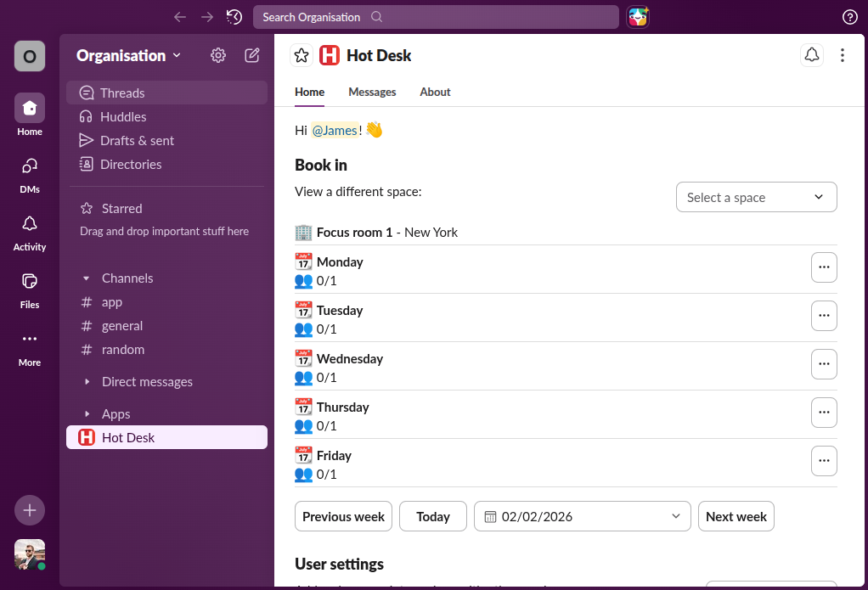Switch to the Messages tab
The height and width of the screenshot is (590, 868).
pyautogui.click(x=372, y=92)
